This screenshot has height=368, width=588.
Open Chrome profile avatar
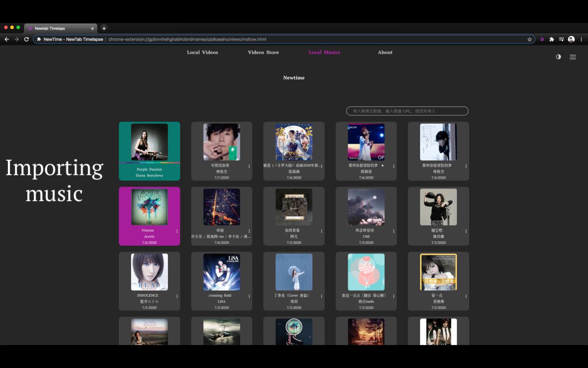(x=571, y=39)
